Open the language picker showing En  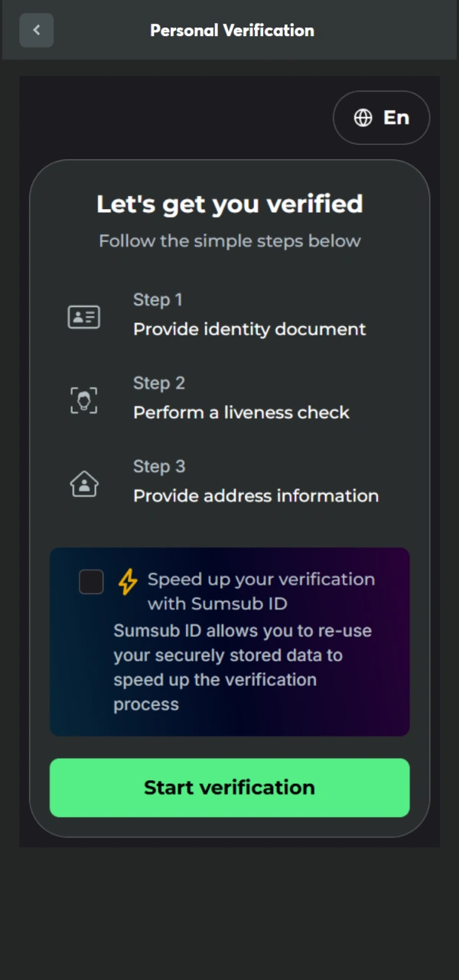pyautogui.click(x=381, y=117)
